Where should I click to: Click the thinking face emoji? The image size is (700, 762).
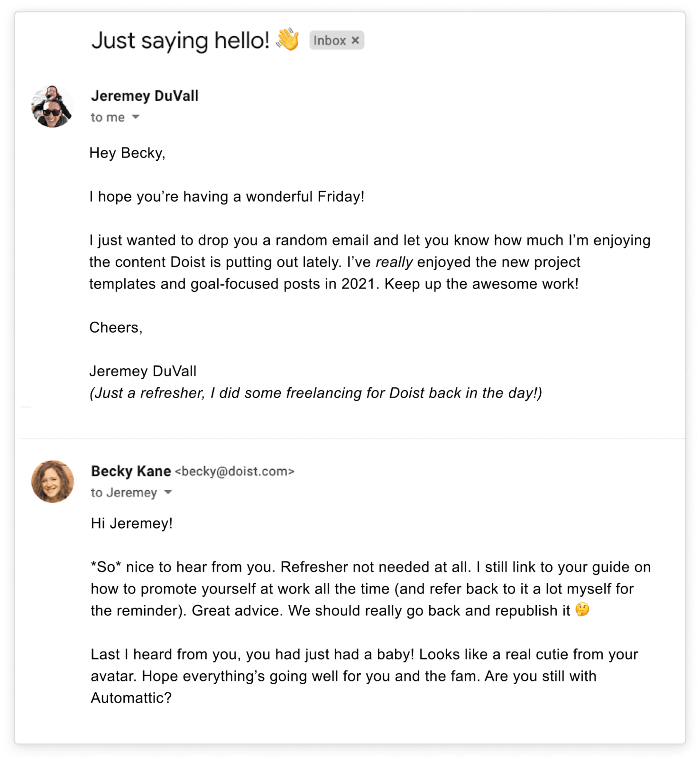[582, 610]
